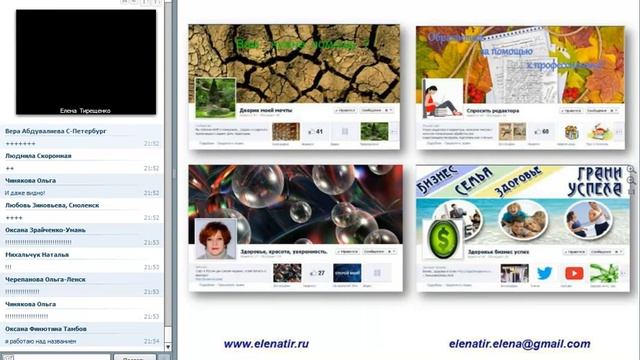Click the photos thumbnail on garden page
Viewport: 640px width, 360px height.
click(286, 131)
